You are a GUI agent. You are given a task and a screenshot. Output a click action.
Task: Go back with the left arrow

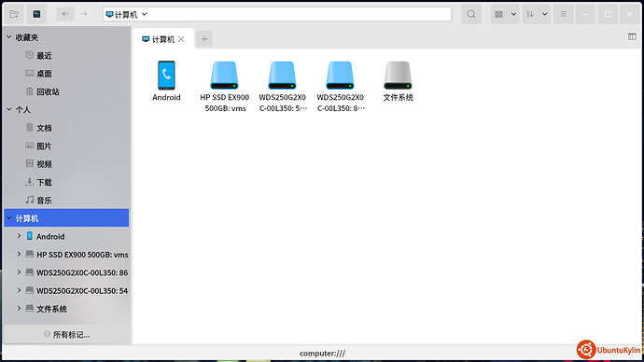click(x=65, y=14)
